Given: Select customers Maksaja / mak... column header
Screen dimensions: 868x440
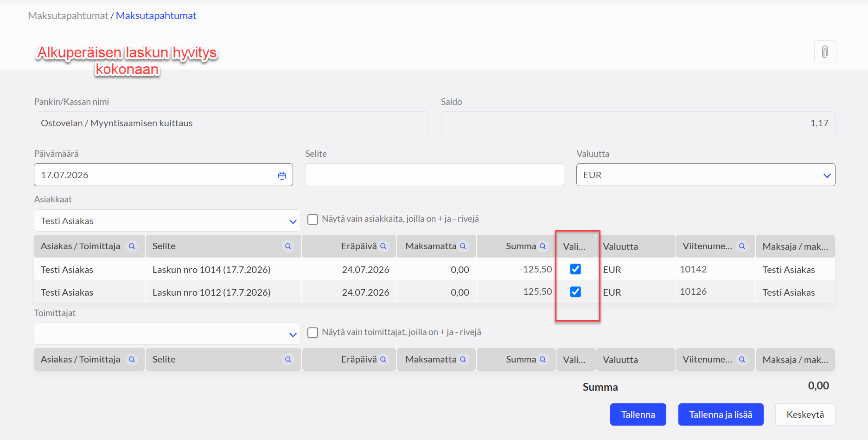Looking at the screenshot, I should coord(795,246).
